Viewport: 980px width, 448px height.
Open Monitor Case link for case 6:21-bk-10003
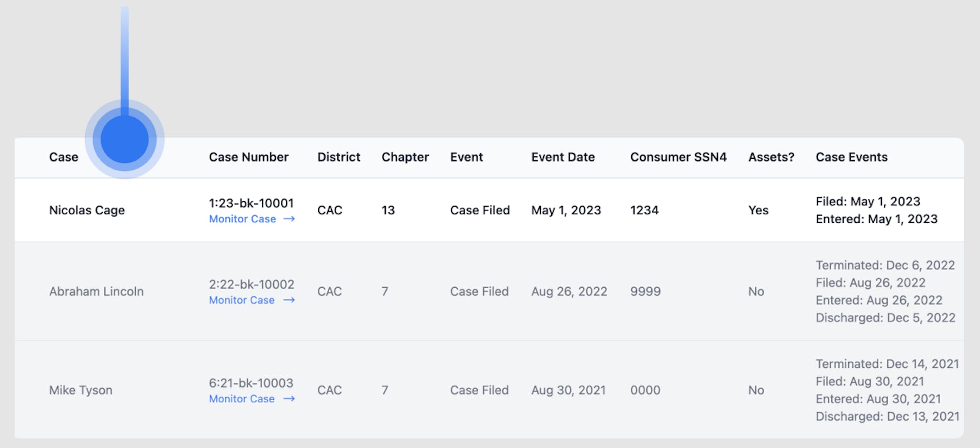click(242, 399)
